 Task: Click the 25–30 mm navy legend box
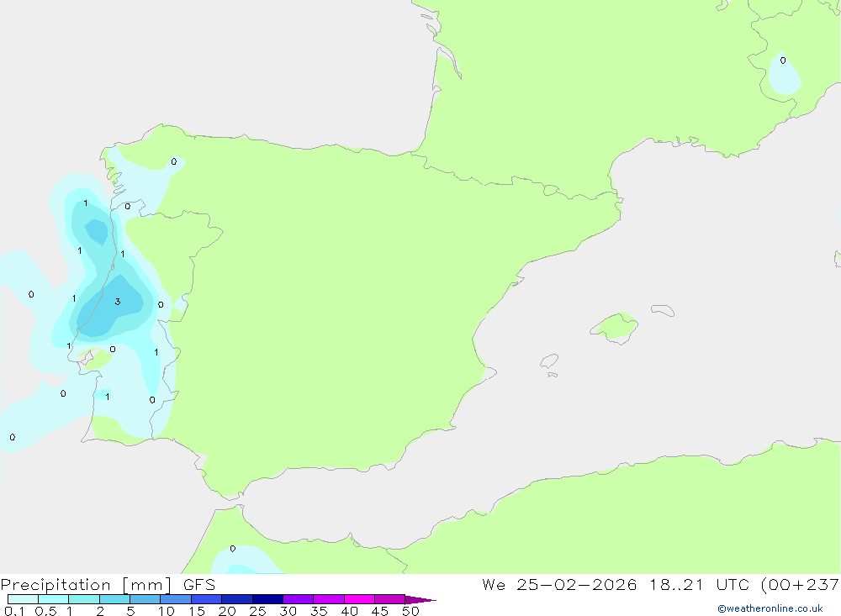coord(267,599)
